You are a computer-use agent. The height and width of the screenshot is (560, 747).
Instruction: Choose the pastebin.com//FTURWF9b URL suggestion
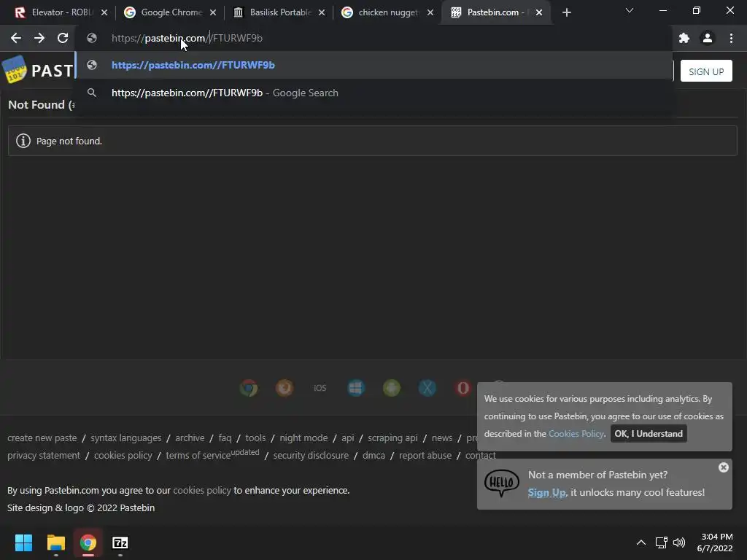click(374, 65)
